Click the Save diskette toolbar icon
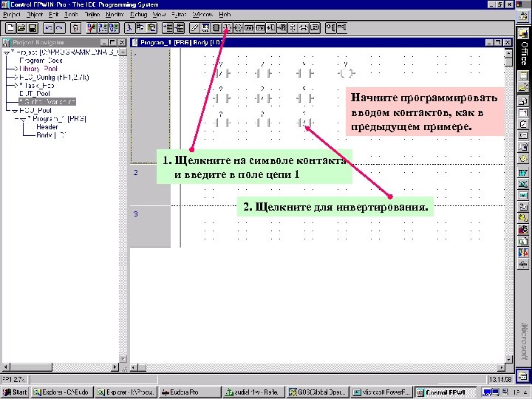 coord(33,28)
